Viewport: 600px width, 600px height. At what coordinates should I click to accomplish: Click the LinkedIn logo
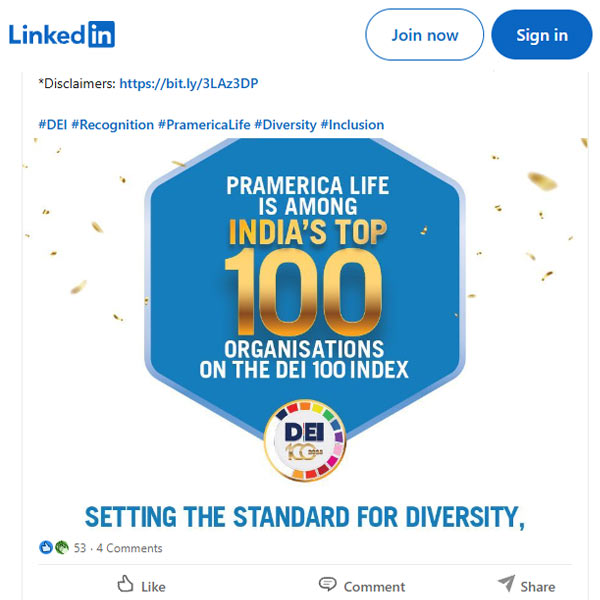[x=62, y=35]
